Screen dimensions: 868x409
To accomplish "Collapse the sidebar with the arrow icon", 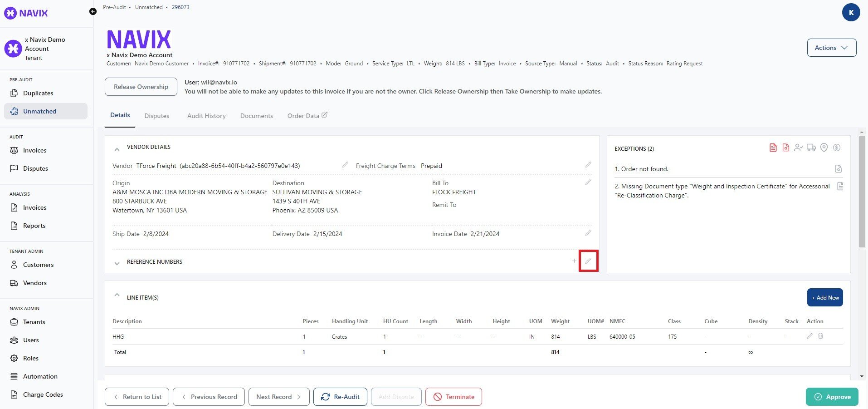I will [x=93, y=11].
